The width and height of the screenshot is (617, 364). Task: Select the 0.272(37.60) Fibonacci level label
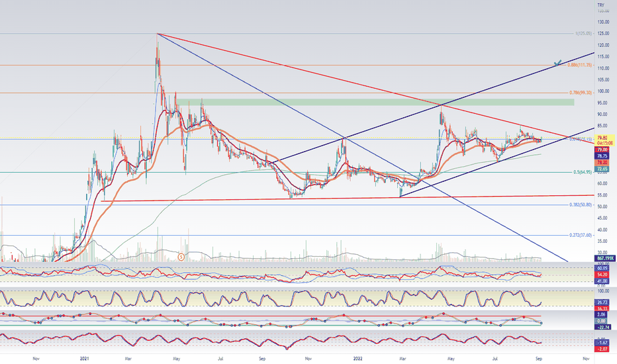pos(581,235)
